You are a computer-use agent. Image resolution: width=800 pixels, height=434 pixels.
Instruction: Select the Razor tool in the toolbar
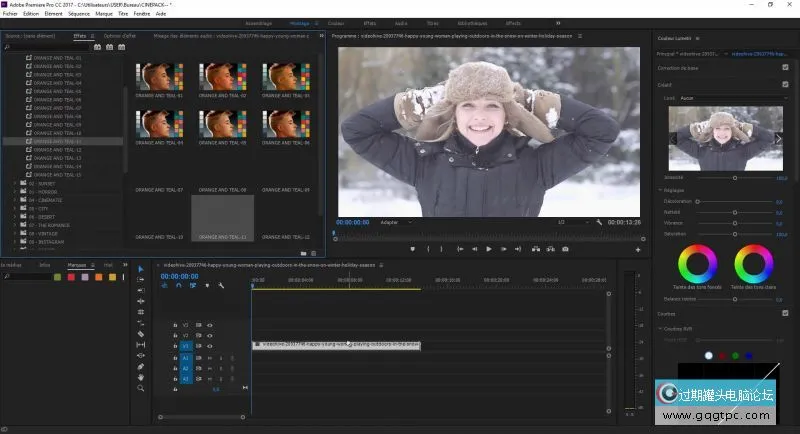tap(141, 334)
